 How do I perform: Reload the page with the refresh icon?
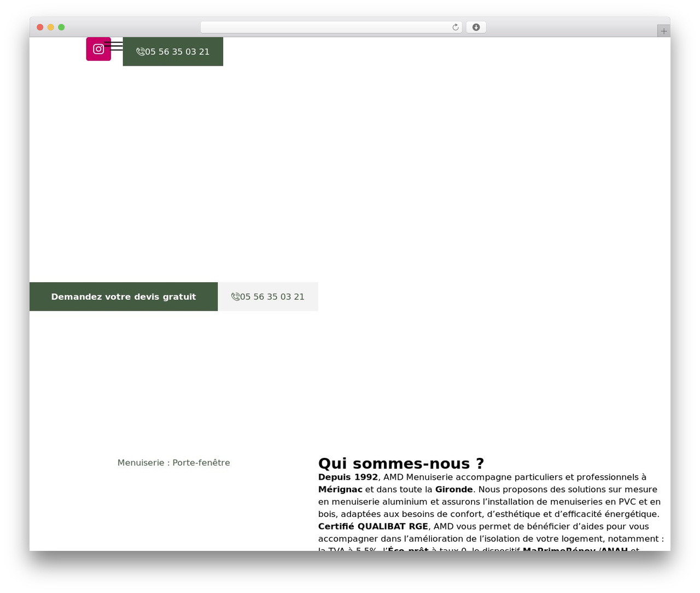pyautogui.click(x=456, y=27)
